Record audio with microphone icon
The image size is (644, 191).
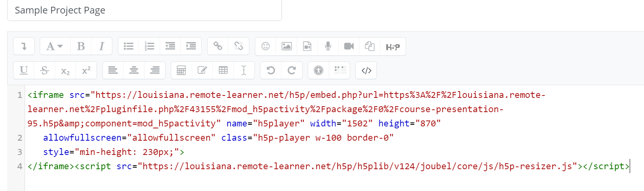point(328,47)
